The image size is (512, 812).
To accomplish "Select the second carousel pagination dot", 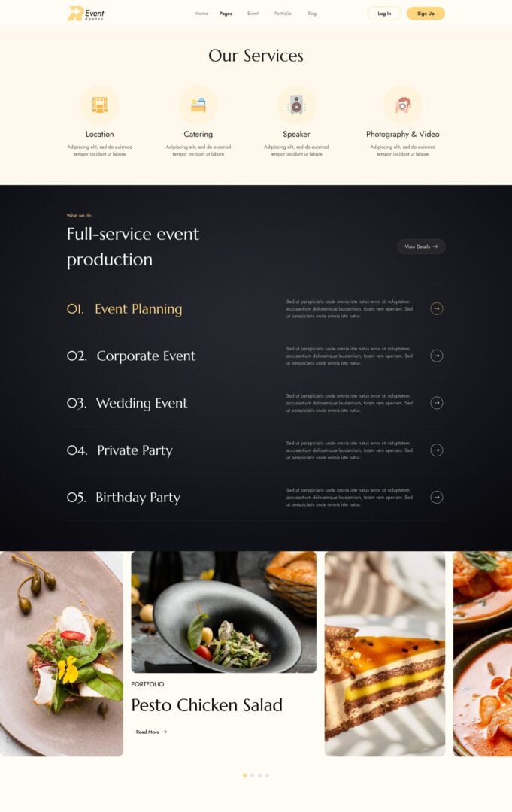I will tap(252, 775).
